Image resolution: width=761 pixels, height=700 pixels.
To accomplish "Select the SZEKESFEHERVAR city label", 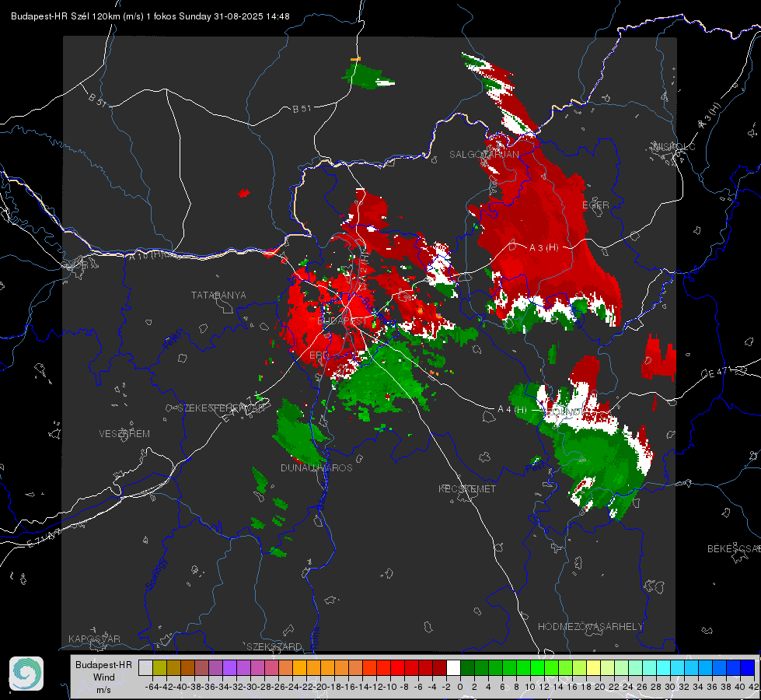I will (x=221, y=408).
